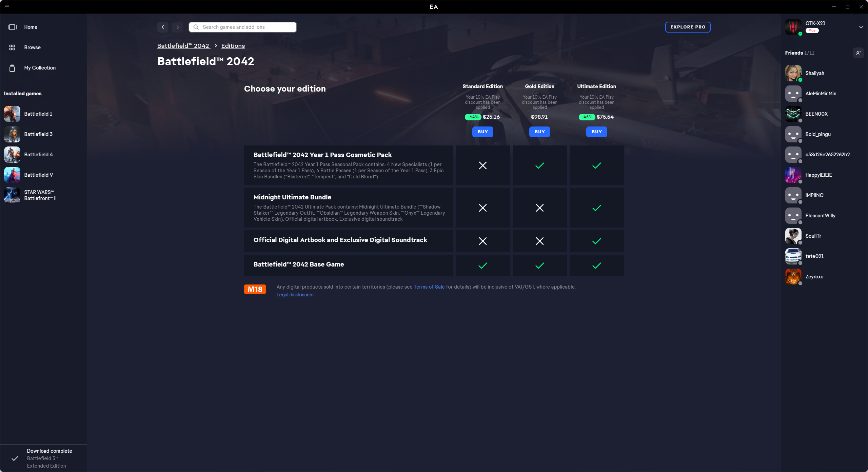Buy the Ultimate Edition
This screenshot has height=472, width=868.
click(597, 132)
